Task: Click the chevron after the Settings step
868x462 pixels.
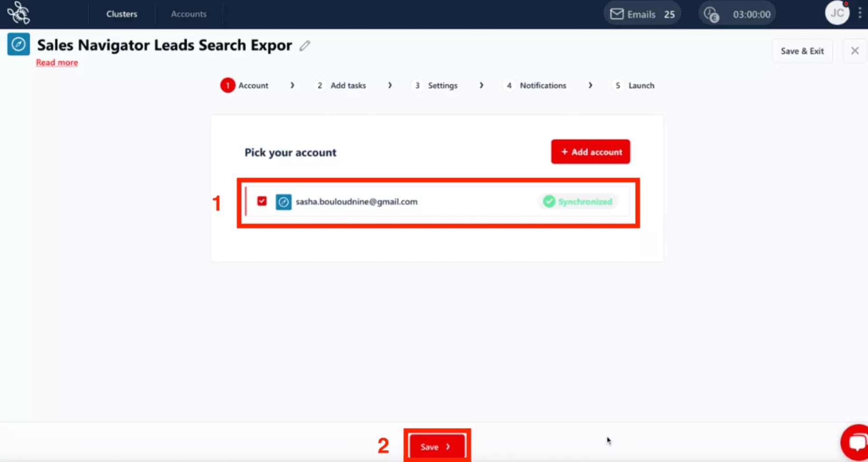Action: (482, 85)
